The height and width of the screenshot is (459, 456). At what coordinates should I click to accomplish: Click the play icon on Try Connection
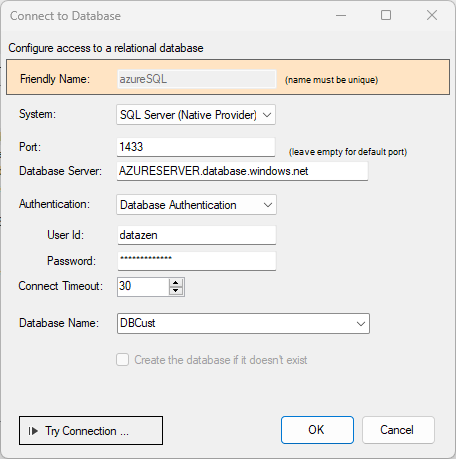tap(33, 431)
